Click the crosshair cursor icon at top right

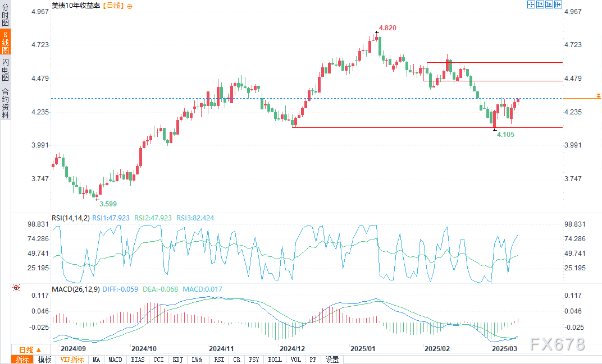[531, 4]
